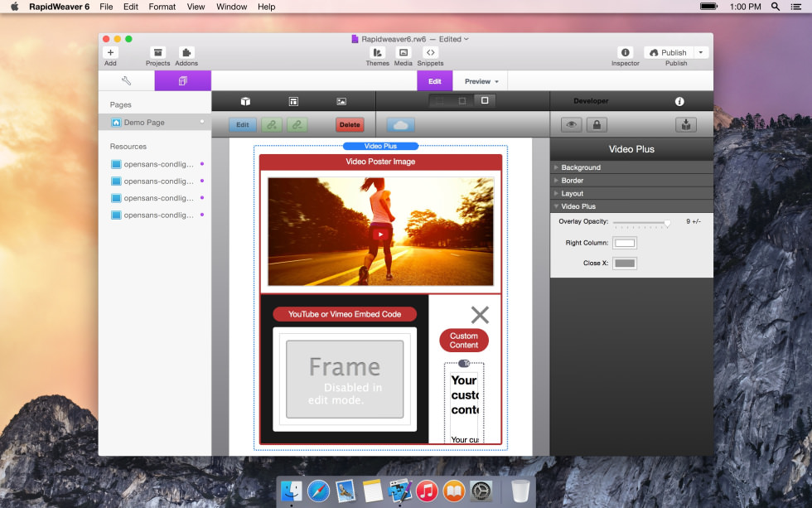812x508 pixels.
Task: Click the blue cloud button
Action: point(401,125)
